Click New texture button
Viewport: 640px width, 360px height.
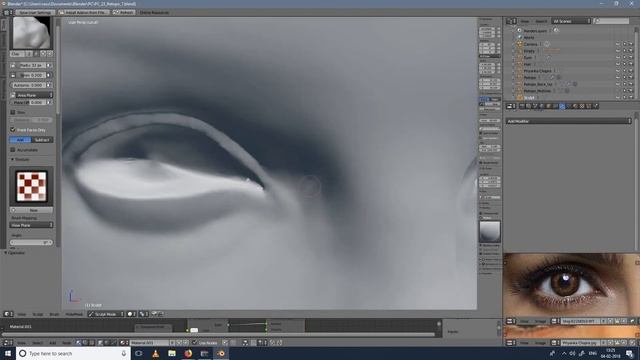[x=31, y=210]
